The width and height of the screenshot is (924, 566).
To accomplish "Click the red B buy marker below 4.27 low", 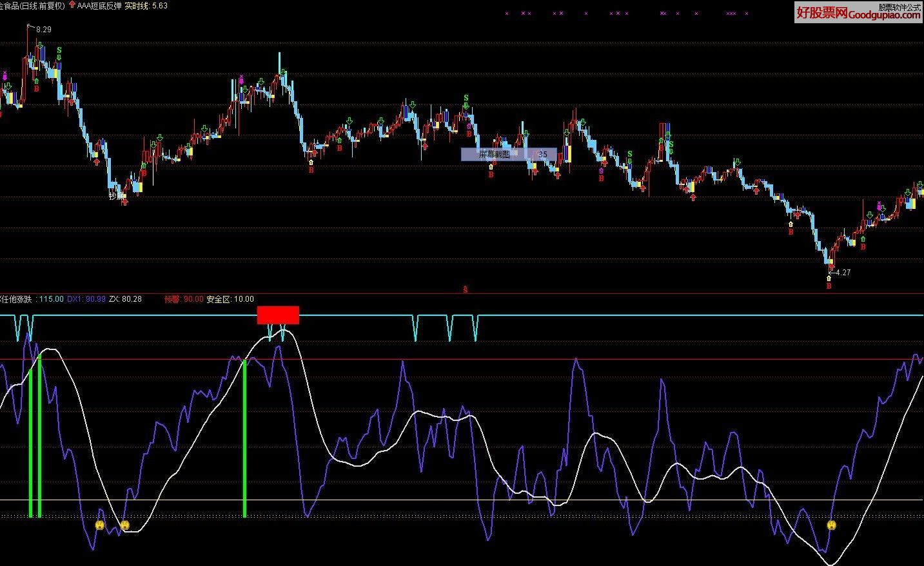I will tap(829, 286).
